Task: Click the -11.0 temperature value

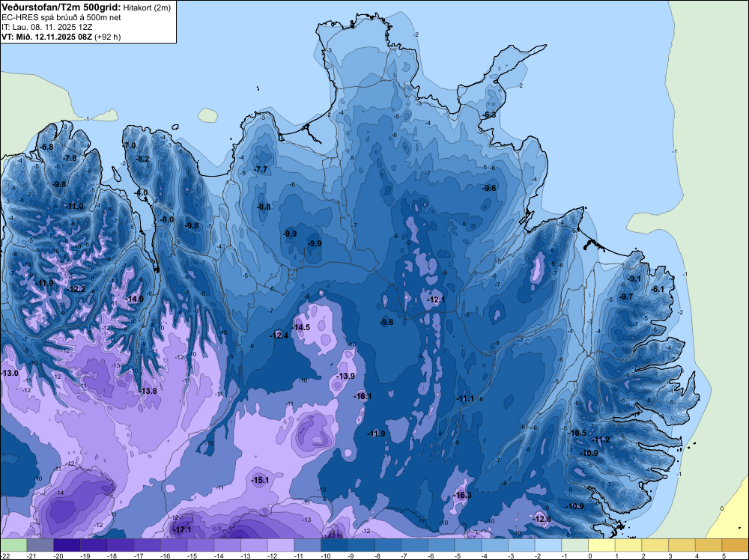Action: [74, 206]
